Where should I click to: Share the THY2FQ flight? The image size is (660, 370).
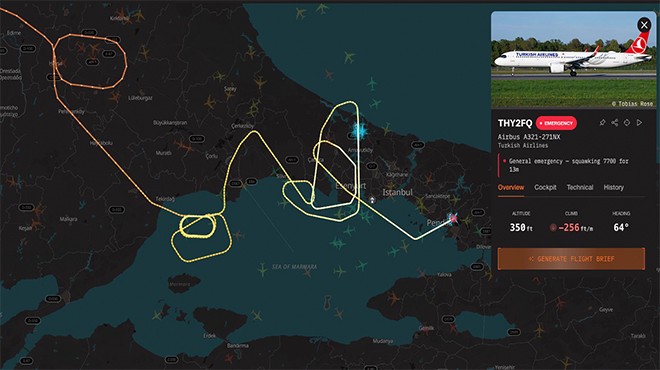pyautogui.click(x=615, y=122)
